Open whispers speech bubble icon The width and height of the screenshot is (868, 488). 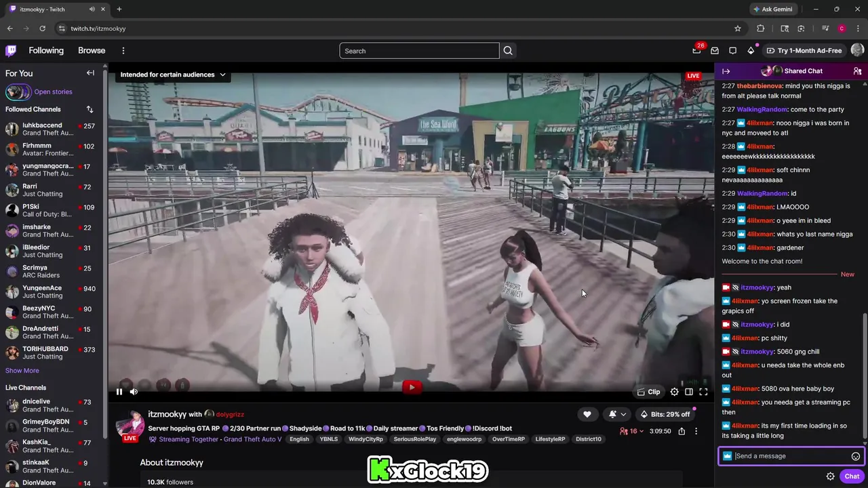tap(732, 50)
